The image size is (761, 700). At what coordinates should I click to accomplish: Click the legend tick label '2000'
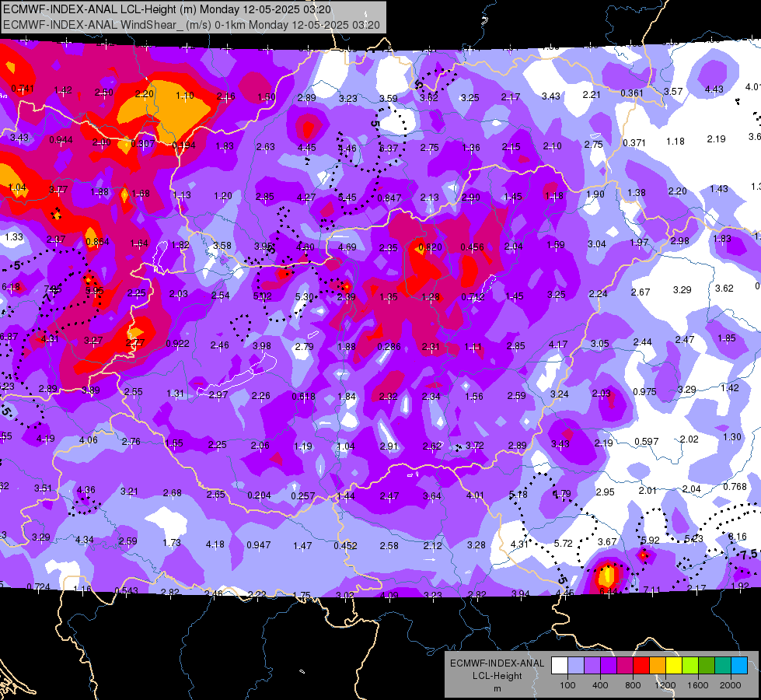point(731,685)
